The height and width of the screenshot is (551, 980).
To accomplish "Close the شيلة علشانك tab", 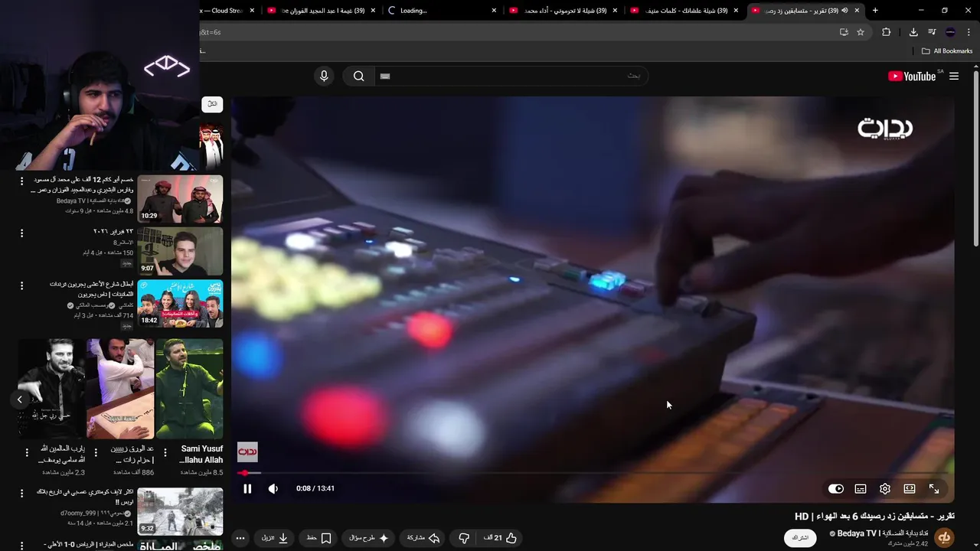I will [736, 11].
